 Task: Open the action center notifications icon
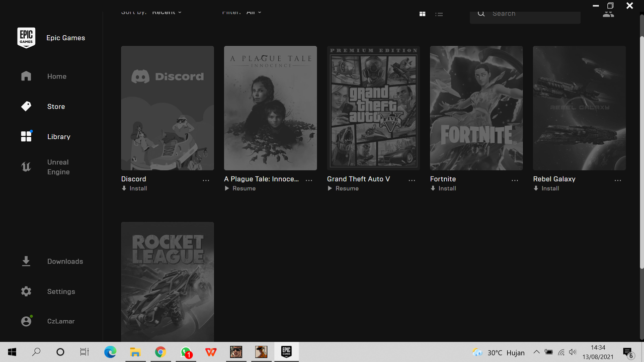tap(628, 352)
